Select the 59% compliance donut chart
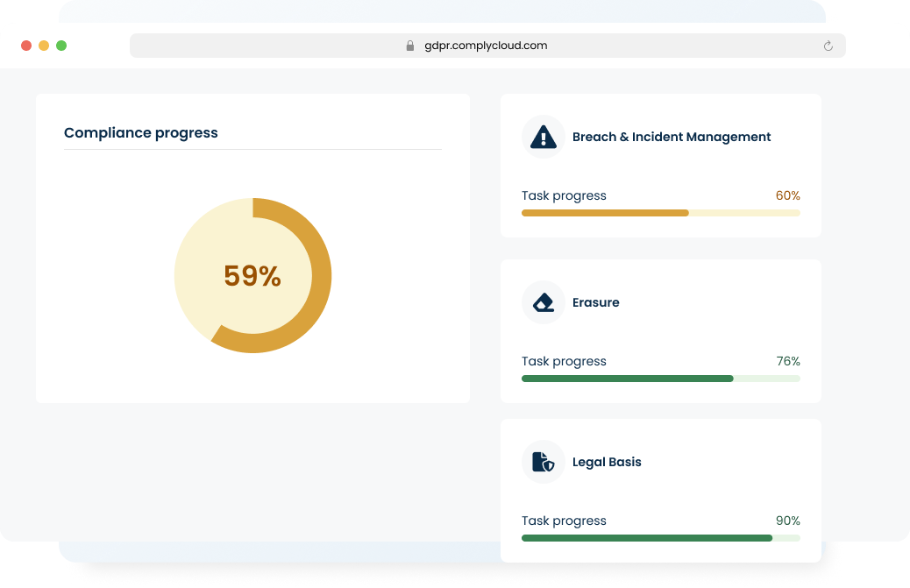Screen dimensions: 910x588 (x=252, y=276)
